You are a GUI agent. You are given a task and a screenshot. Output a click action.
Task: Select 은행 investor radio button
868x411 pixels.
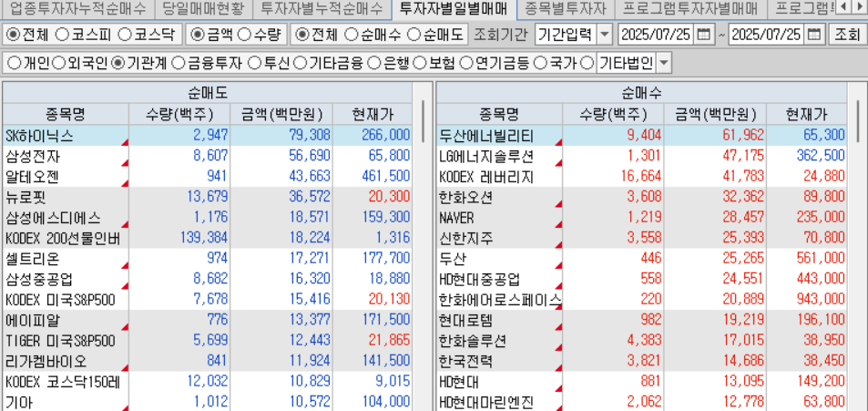coord(374,63)
